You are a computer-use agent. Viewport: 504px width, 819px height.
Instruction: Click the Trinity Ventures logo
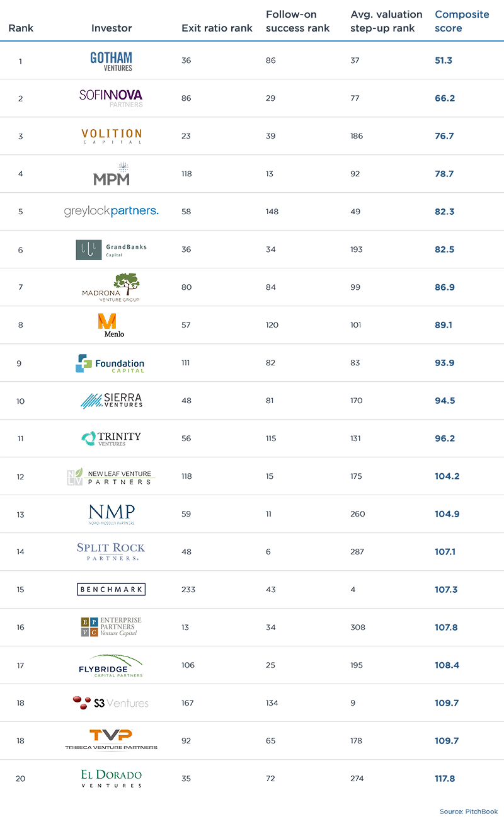[112, 438]
